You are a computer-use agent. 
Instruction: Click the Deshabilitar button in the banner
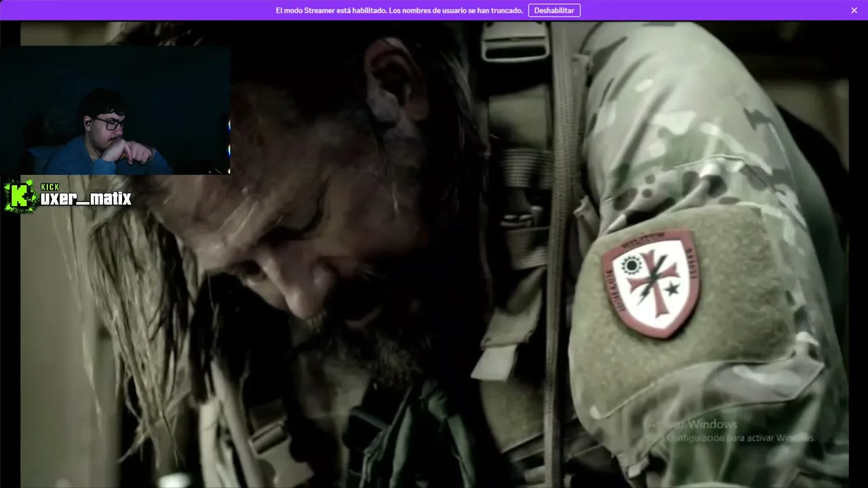point(554,10)
